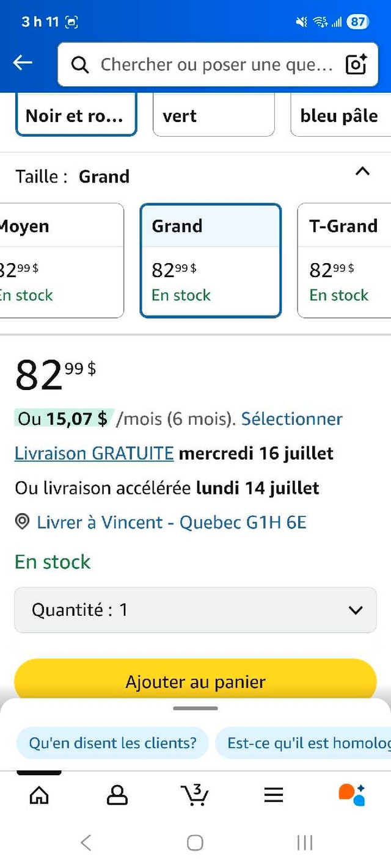Open Sélectionner monthly payment link
The height and width of the screenshot is (868, 391).
click(x=292, y=419)
